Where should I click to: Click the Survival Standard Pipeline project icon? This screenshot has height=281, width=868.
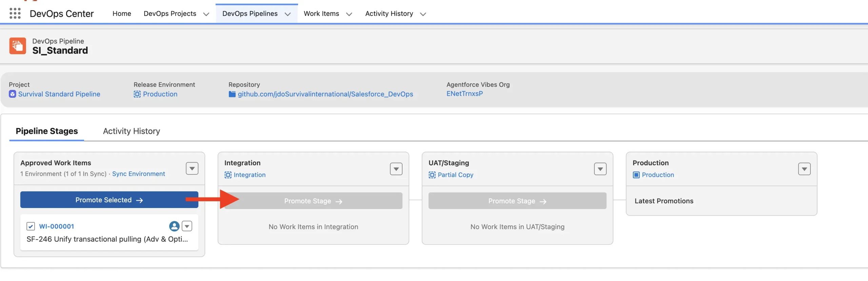(13, 94)
